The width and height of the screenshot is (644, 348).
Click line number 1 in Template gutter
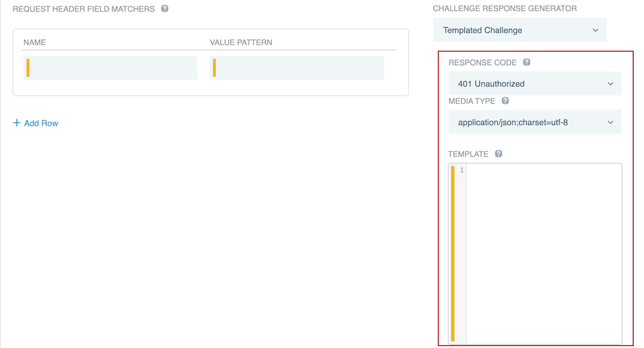click(461, 170)
